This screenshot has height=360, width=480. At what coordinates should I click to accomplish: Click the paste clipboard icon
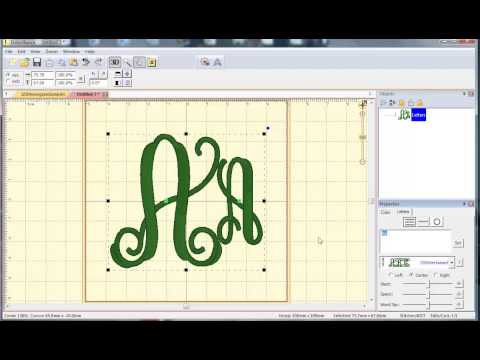73,62
